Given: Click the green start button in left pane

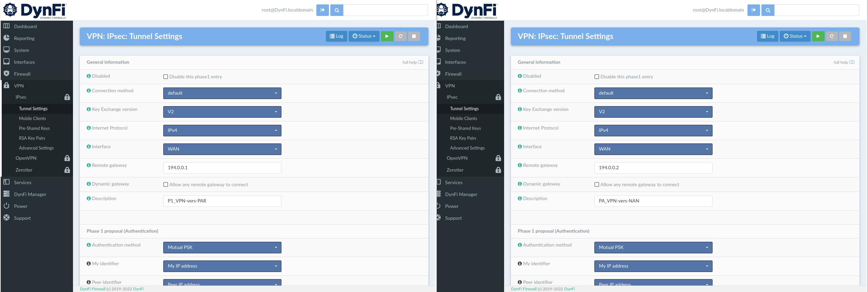Looking at the screenshot, I should pos(387,36).
